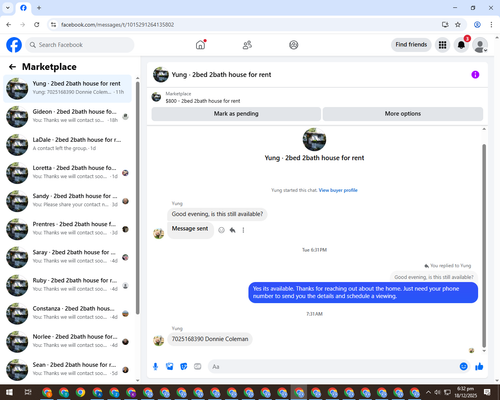Open the Windows notification center
The height and width of the screenshot is (400, 500).
tap(487, 392)
